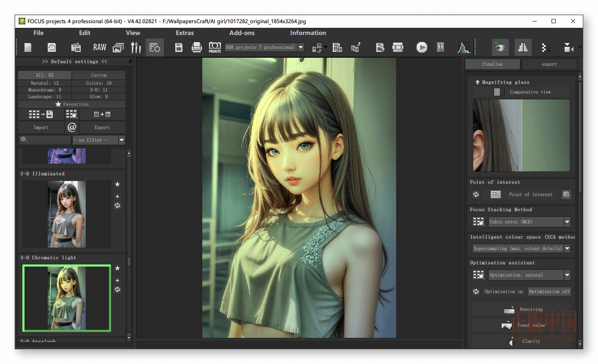Image resolution: width=598 pixels, height=364 pixels.
Task: Reset the point of interest refresh icon
Action: click(x=476, y=194)
